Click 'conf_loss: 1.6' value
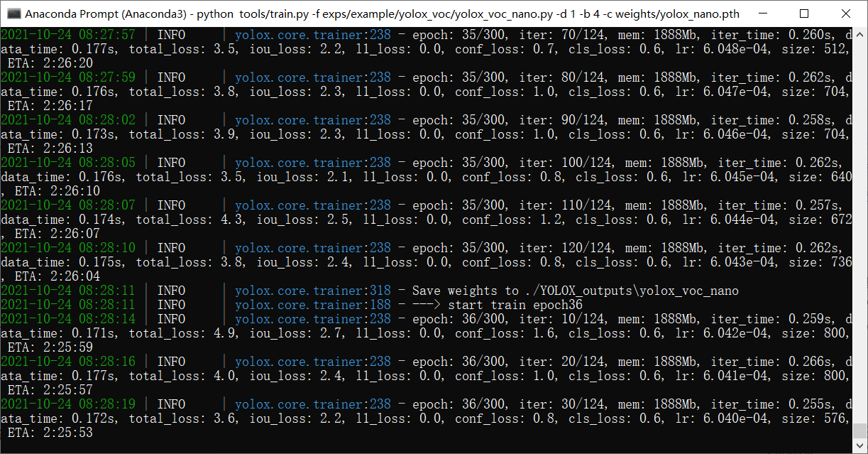The height and width of the screenshot is (454, 868). 505,333
